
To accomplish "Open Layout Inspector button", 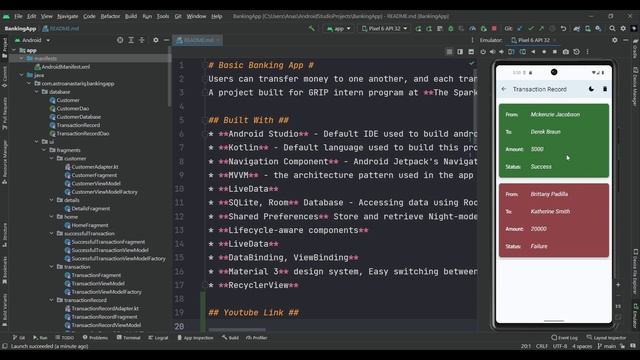I will [x=606, y=338].
